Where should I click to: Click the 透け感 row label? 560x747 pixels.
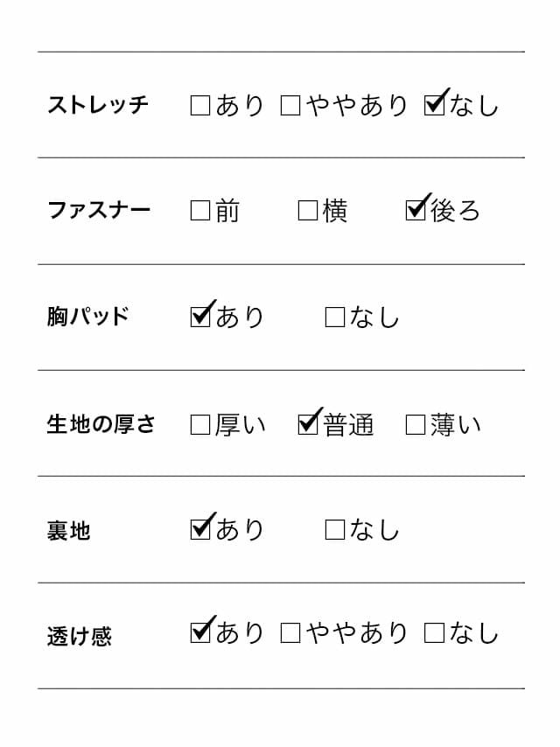80,636
